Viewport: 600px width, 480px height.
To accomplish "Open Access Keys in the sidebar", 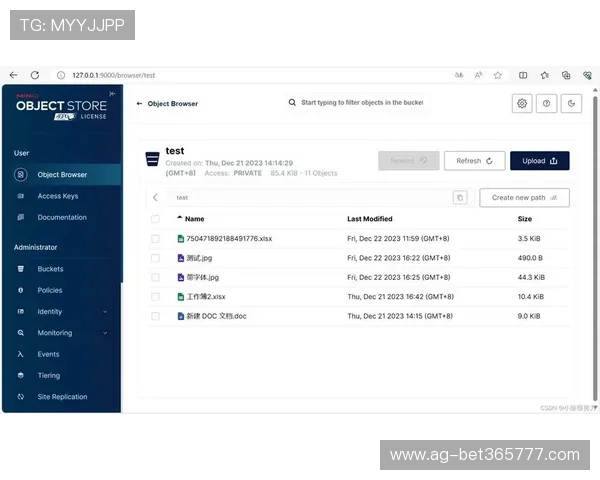I will tap(57, 196).
